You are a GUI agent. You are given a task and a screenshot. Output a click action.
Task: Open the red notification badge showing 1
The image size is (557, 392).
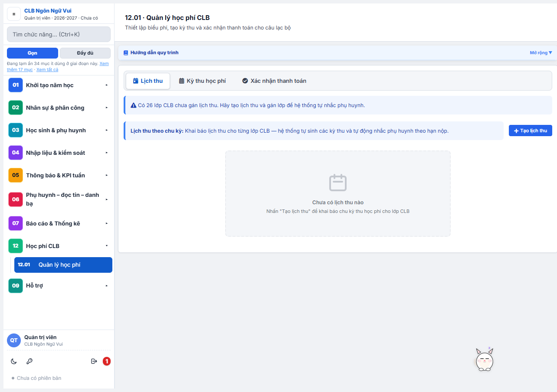[x=107, y=361]
